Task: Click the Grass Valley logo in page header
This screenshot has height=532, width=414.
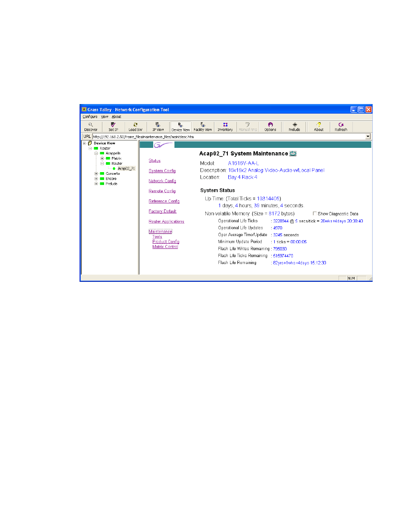Action: tap(163, 145)
